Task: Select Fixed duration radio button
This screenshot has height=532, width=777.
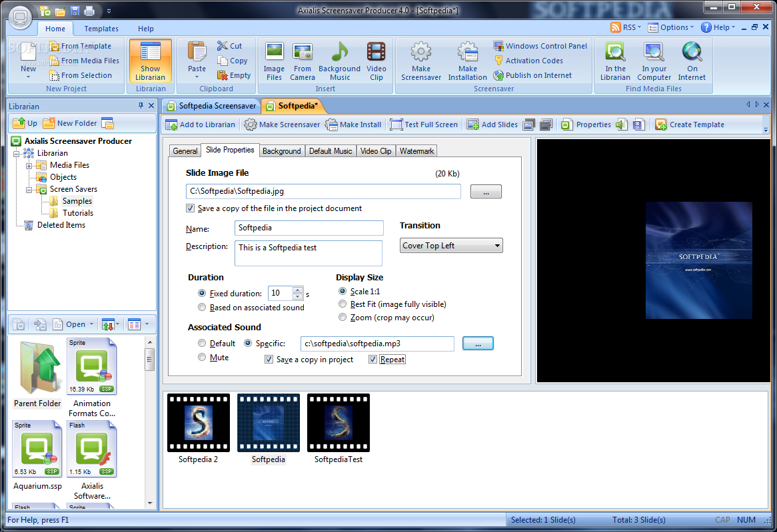Action: (x=202, y=293)
